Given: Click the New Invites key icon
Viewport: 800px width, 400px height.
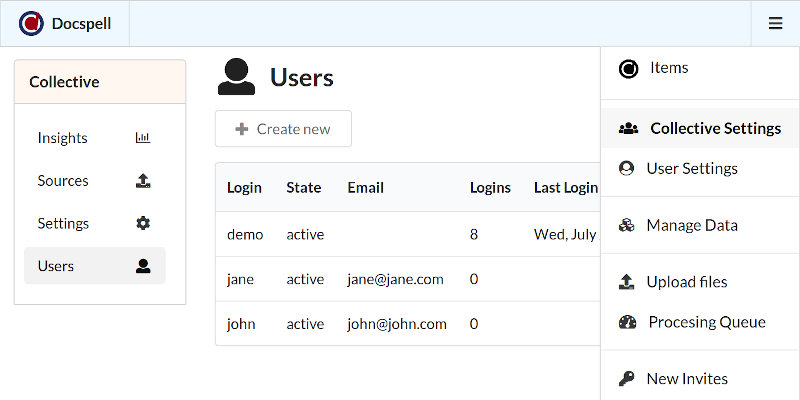Looking at the screenshot, I should pos(627,379).
